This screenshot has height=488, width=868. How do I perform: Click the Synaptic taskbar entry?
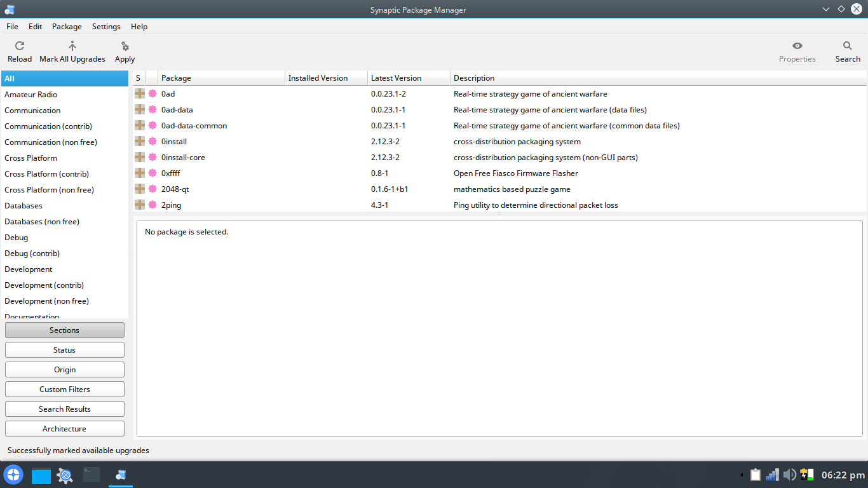click(121, 475)
